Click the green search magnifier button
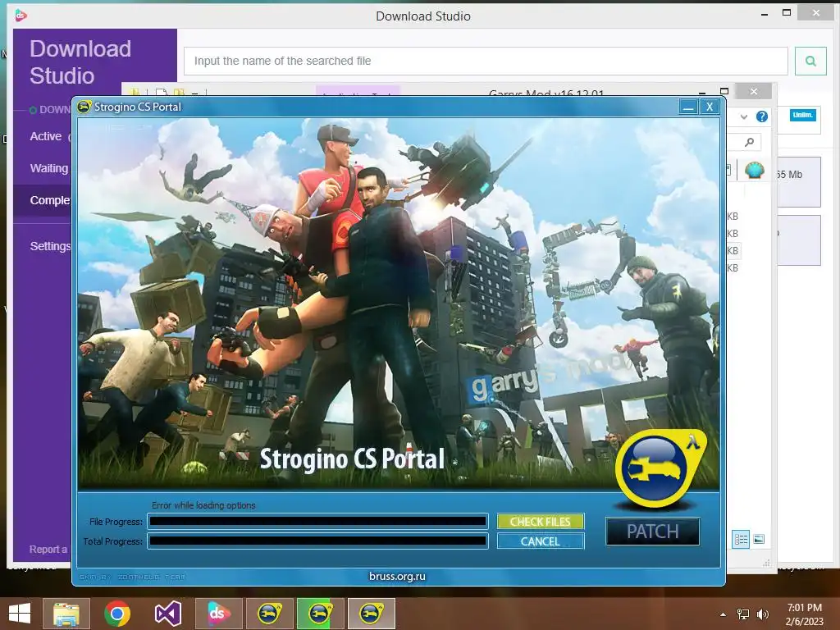840x630 pixels. [810, 61]
